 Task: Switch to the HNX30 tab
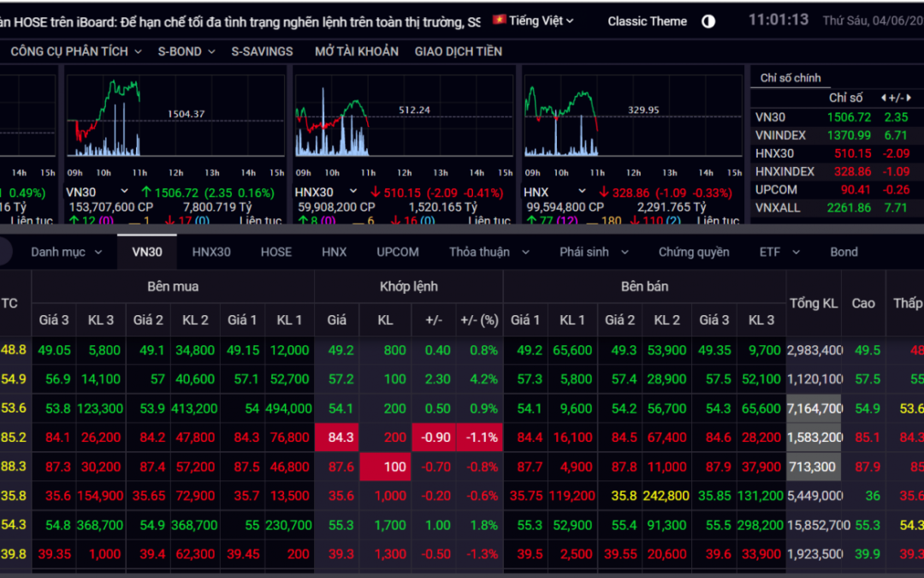pyautogui.click(x=211, y=252)
